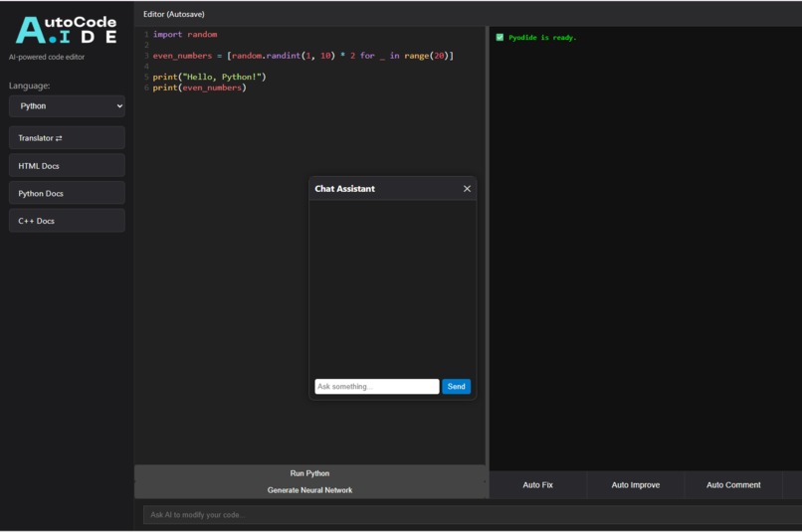Send the chat message
Screen dimensions: 802x532
pos(457,387)
